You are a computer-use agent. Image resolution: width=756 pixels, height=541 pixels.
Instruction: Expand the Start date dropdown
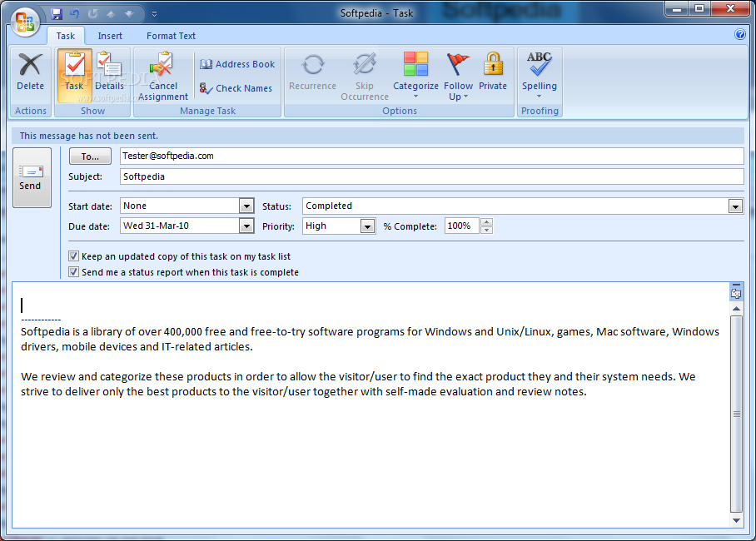tap(246, 206)
